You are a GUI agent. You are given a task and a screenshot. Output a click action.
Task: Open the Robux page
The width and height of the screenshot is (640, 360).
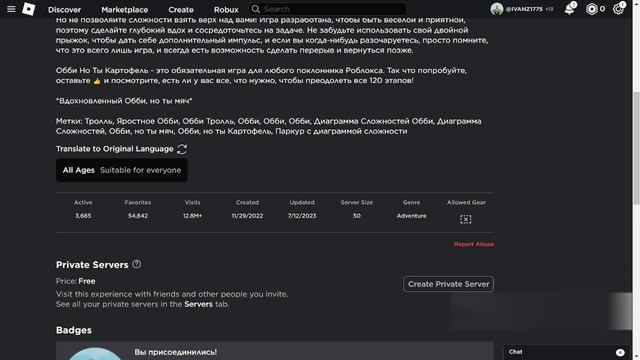[226, 9]
